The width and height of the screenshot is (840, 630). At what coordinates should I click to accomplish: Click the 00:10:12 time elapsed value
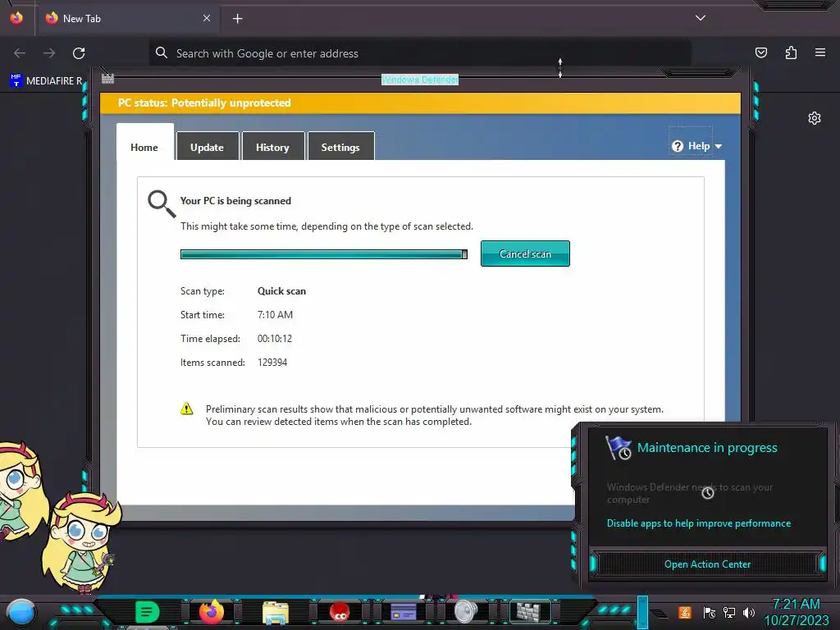pyautogui.click(x=274, y=339)
